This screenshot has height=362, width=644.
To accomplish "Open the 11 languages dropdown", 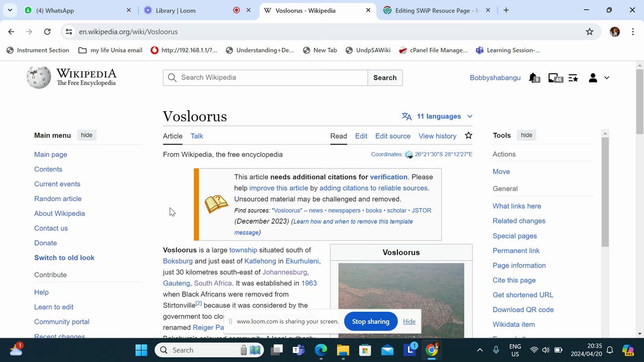I will coord(437,116).
